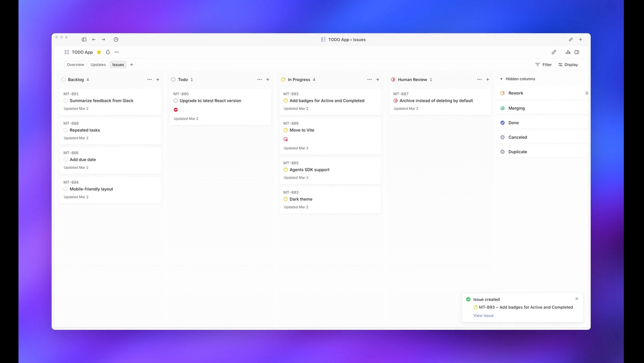Click the Human Review column title
Image resolution: width=644 pixels, height=363 pixels.
click(412, 79)
